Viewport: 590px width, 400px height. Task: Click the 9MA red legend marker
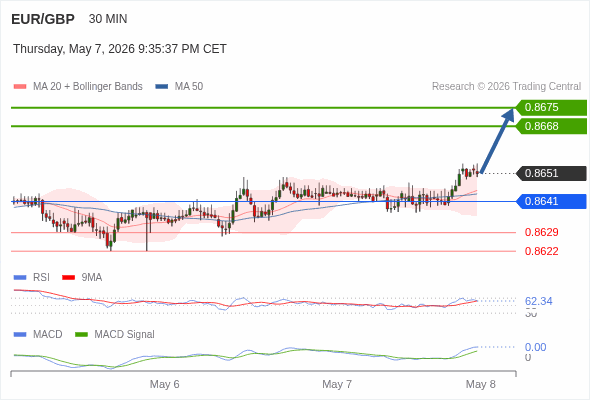point(68,278)
